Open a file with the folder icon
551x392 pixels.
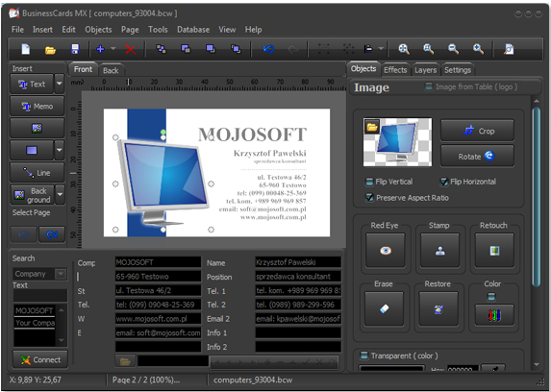[50, 50]
